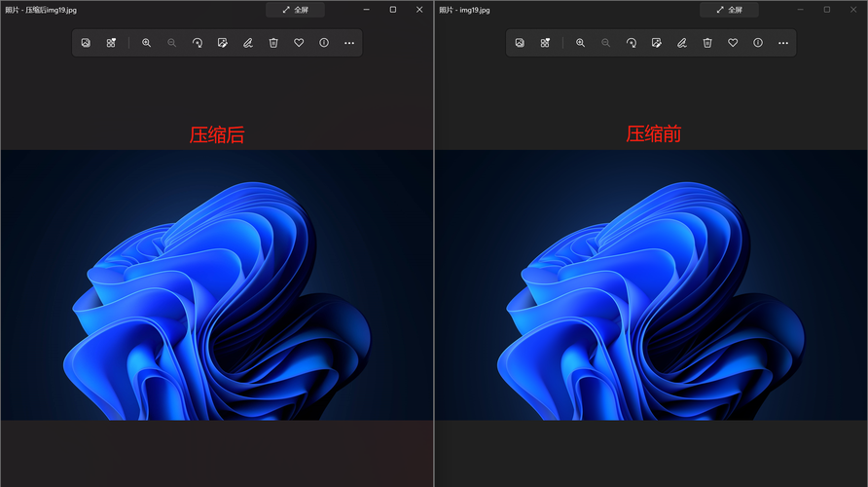Show file info for the left window's image
Screen dimensions: 868x487
[324, 43]
